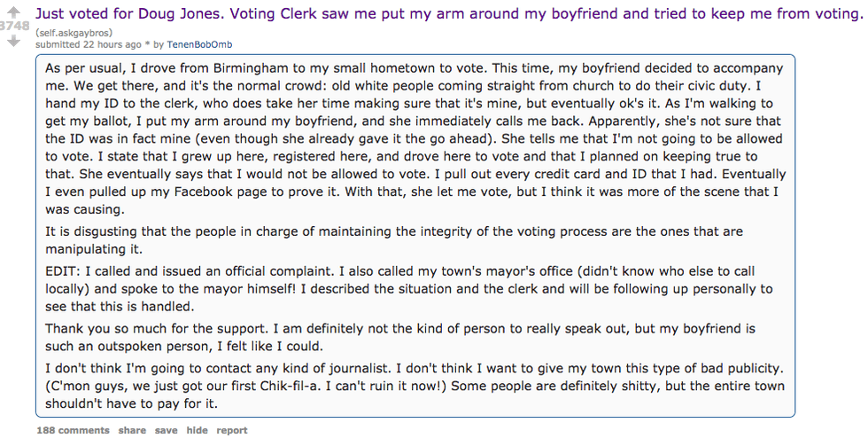
Task: Save this post
Action: pos(166,430)
